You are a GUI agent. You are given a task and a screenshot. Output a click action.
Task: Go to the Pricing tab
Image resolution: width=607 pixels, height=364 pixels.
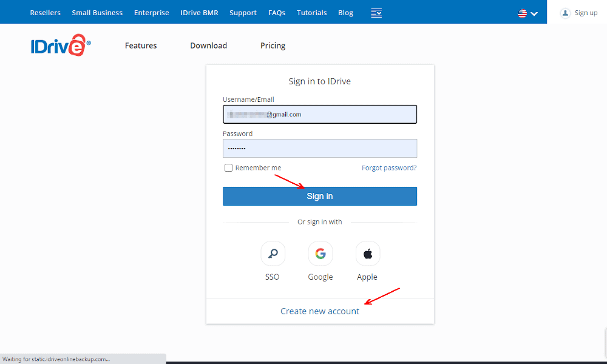[x=273, y=45]
